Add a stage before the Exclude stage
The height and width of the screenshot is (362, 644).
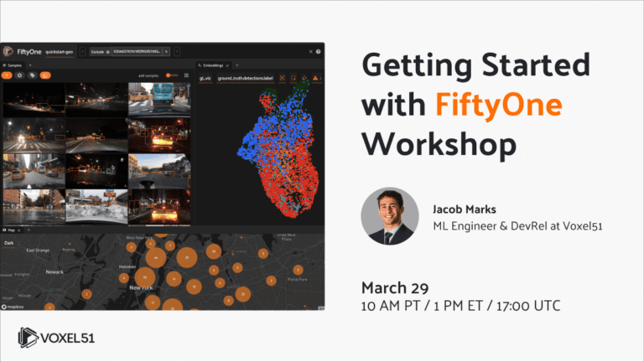coord(82,52)
